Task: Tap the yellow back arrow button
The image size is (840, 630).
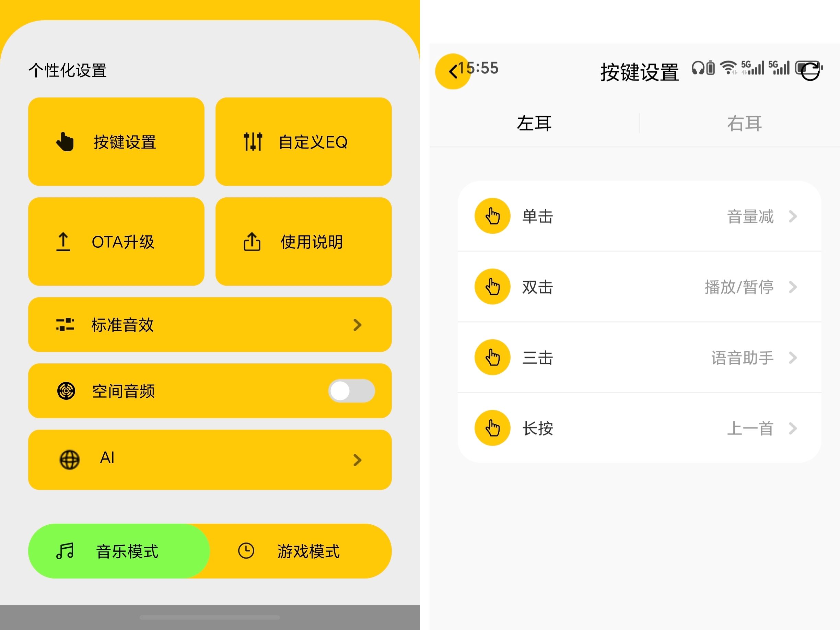Action: point(453,71)
